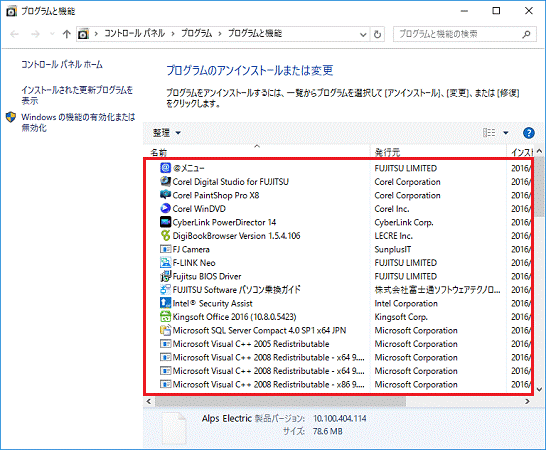Click the horizontal scrollbar right arrow
The width and height of the screenshot is (546, 450).
click(527, 401)
